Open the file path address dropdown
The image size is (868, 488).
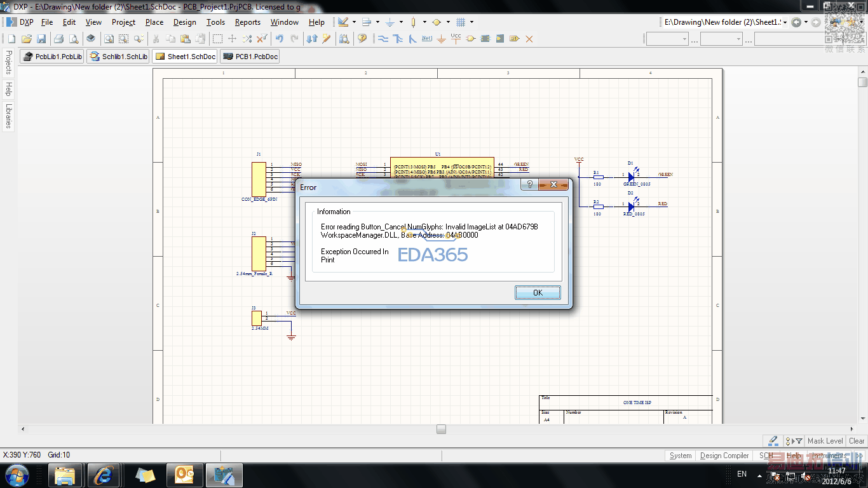pyautogui.click(x=785, y=22)
